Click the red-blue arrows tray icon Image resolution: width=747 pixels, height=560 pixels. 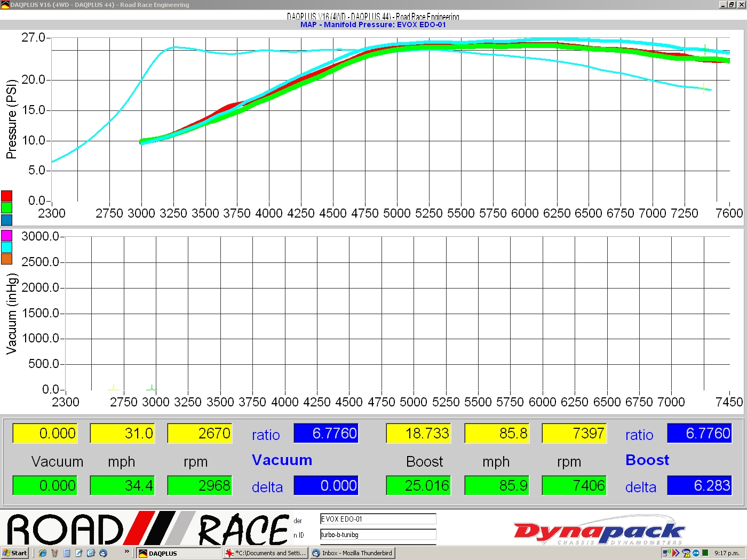click(x=676, y=553)
